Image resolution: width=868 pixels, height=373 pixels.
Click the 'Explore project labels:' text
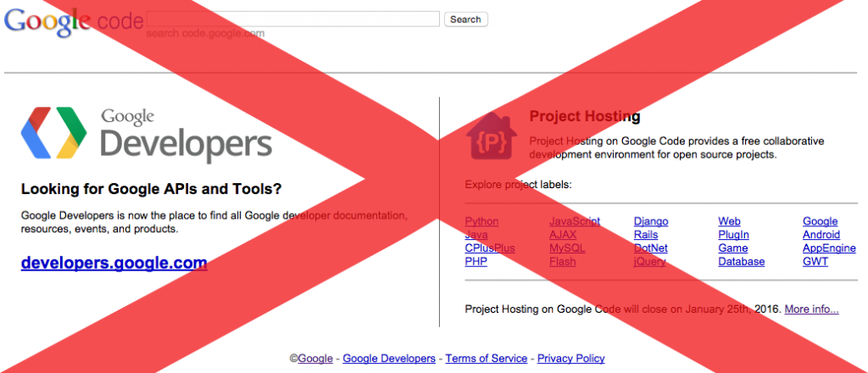518,184
